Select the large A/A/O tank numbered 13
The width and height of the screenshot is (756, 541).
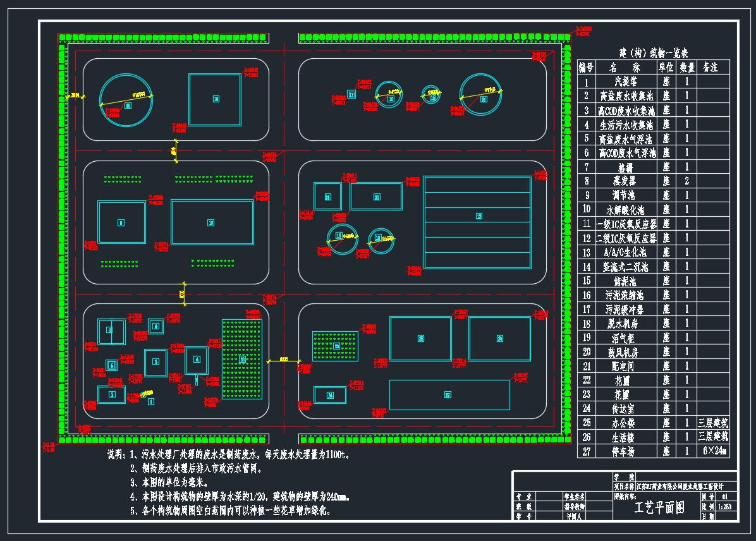coord(477,216)
